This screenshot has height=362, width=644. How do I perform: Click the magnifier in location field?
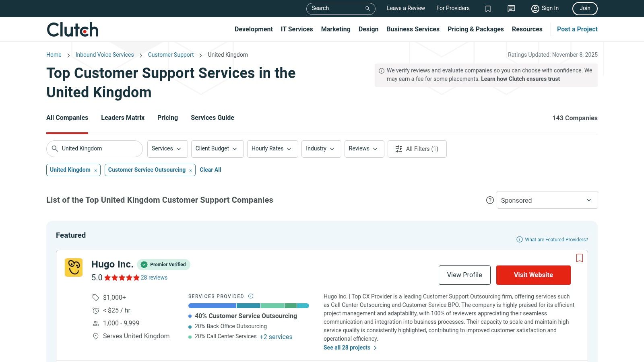pyautogui.click(x=55, y=148)
